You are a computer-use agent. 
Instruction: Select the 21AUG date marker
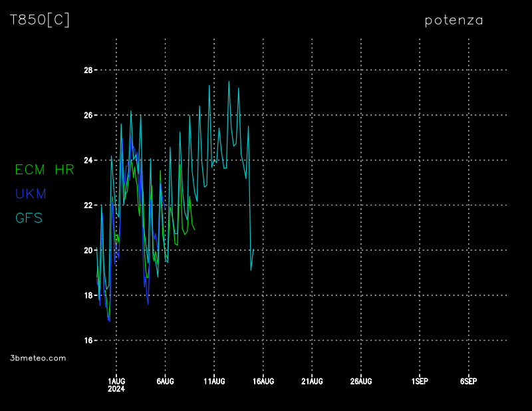point(312,382)
